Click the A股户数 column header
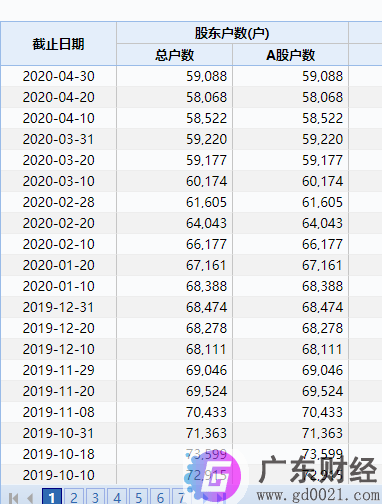This screenshot has width=382, height=504. coord(290,55)
